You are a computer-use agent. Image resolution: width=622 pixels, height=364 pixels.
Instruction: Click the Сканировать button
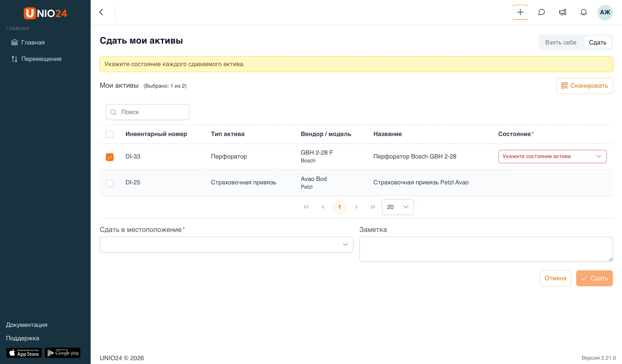tap(584, 86)
